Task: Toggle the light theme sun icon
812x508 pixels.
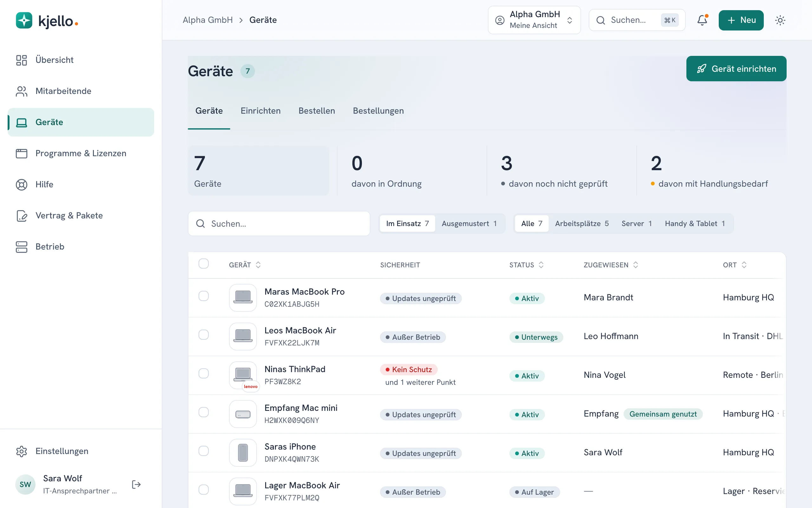Action: [780, 20]
